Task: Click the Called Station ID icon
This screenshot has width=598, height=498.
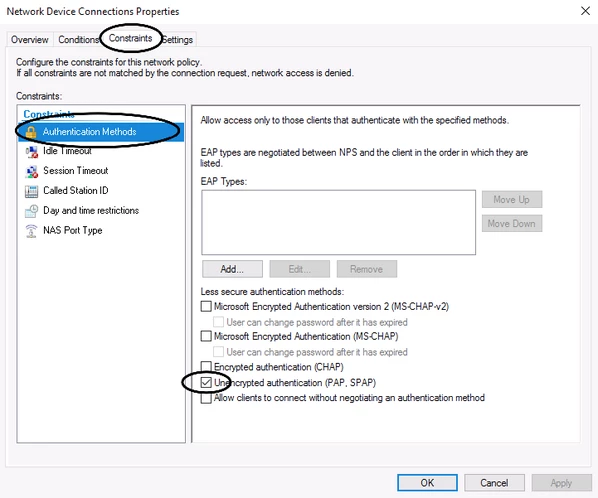Action: click(x=31, y=191)
